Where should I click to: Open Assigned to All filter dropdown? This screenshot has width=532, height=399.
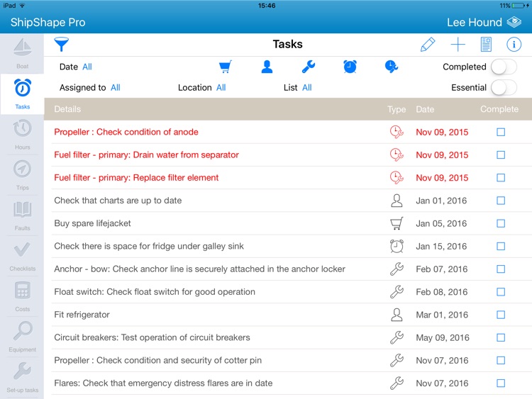click(x=116, y=88)
